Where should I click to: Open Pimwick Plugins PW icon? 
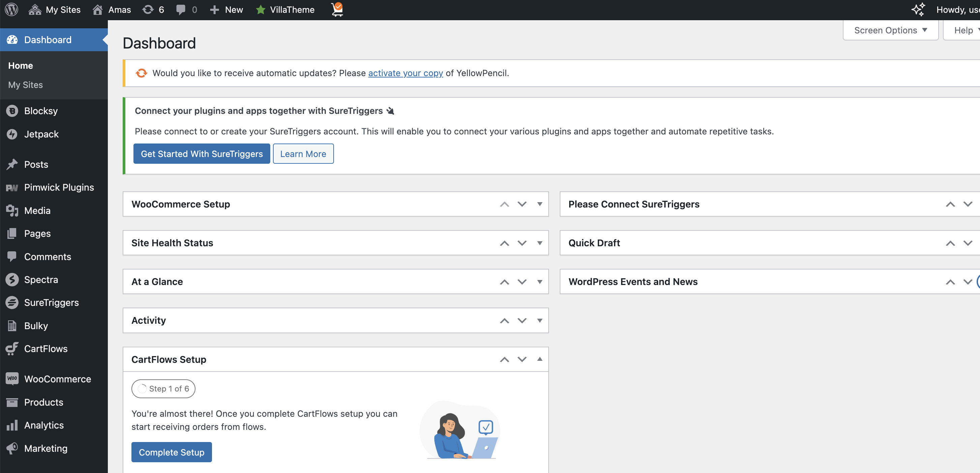12,187
